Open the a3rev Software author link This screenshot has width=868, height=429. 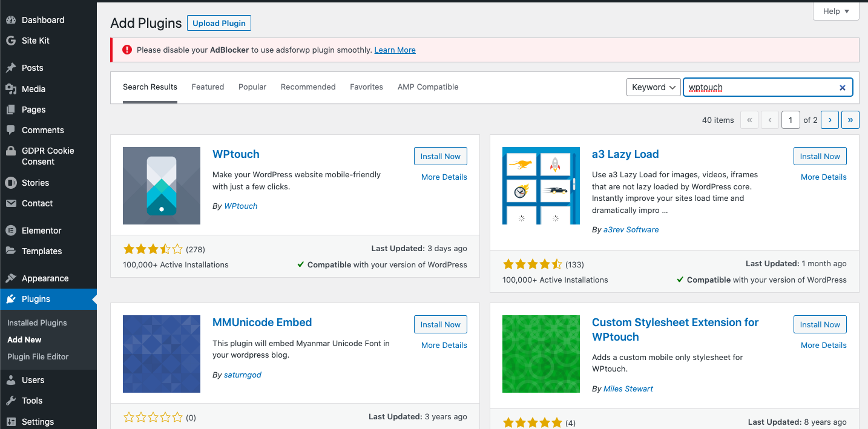[631, 230]
